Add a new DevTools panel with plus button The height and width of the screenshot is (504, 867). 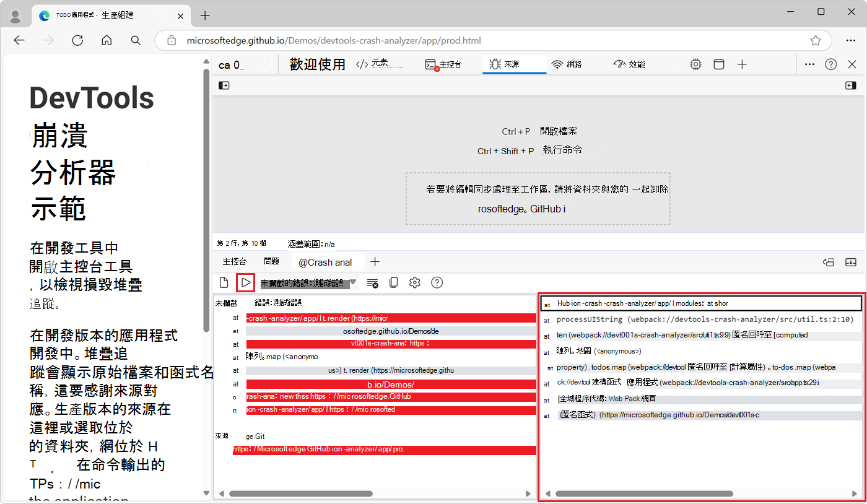pyautogui.click(x=742, y=64)
